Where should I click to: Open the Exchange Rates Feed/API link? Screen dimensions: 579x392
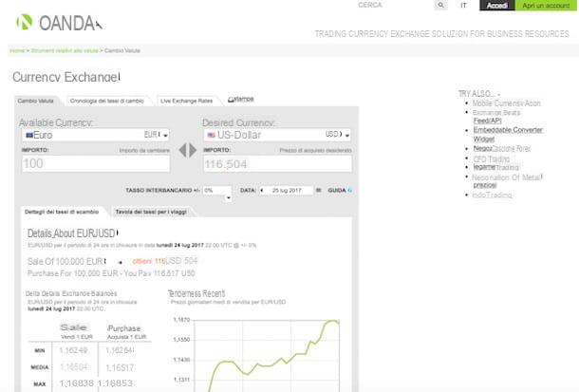tap(496, 117)
